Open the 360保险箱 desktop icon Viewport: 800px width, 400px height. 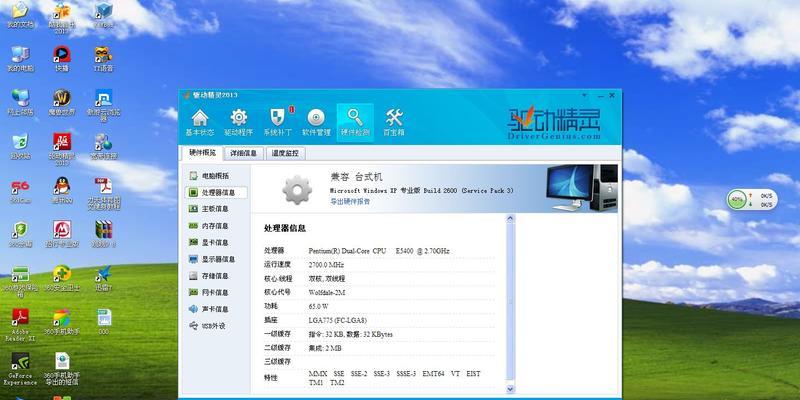(x=20, y=281)
